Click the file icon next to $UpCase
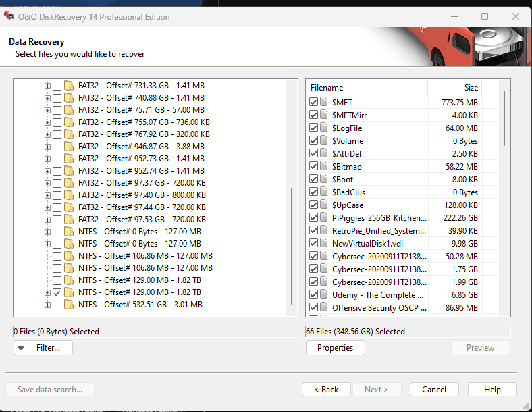The height and width of the screenshot is (412, 532). (324, 205)
